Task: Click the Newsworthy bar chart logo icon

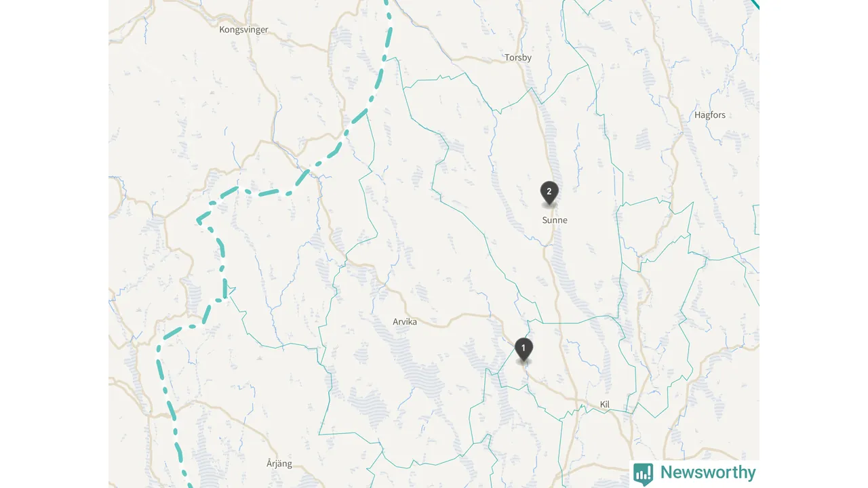Action: [643, 474]
